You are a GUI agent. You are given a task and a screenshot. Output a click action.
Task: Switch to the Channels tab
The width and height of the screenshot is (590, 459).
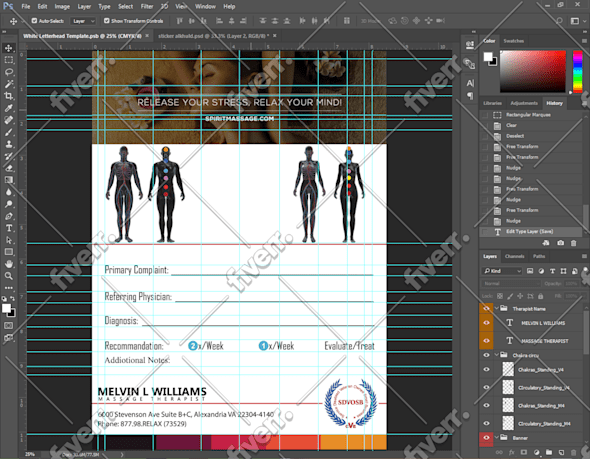[x=514, y=256]
